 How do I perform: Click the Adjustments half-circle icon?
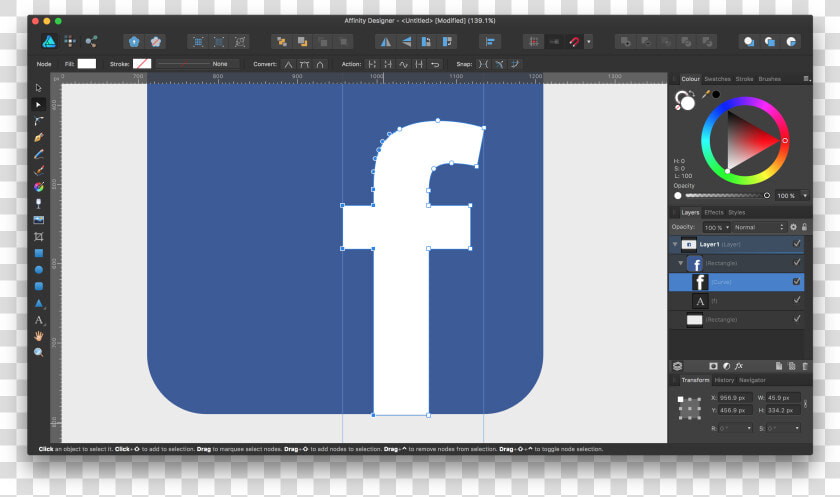coord(726,366)
